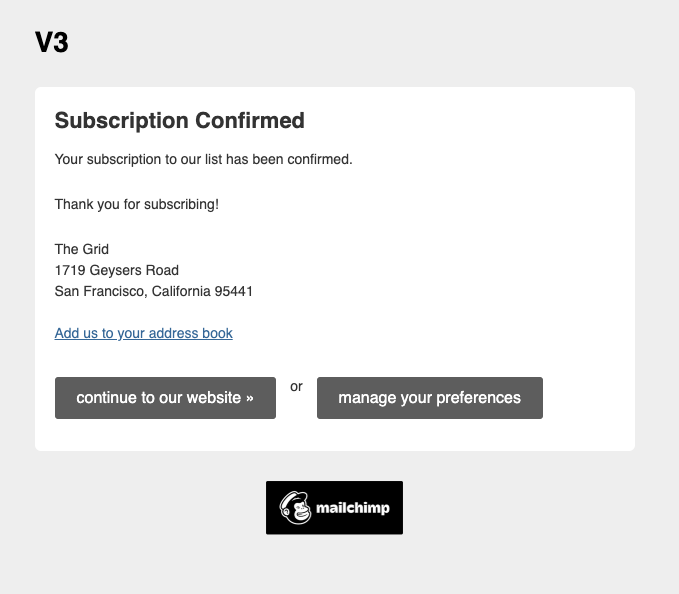Open the black Mailchimp badge
The width and height of the screenshot is (679, 594).
coord(334,507)
